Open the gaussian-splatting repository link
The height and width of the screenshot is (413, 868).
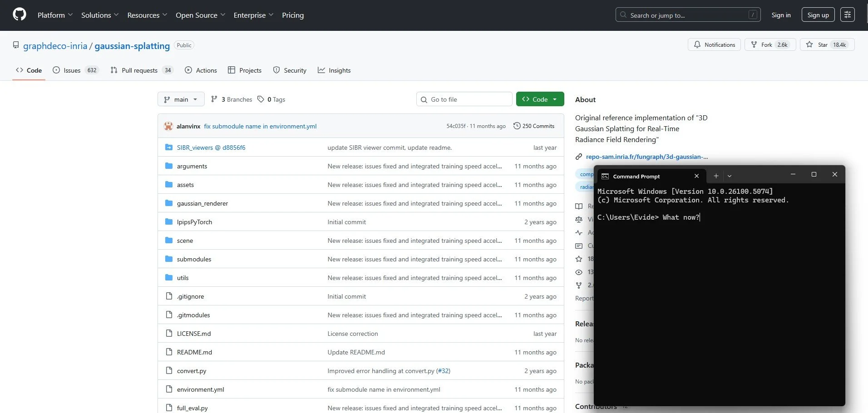pyautogui.click(x=132, y=46)
